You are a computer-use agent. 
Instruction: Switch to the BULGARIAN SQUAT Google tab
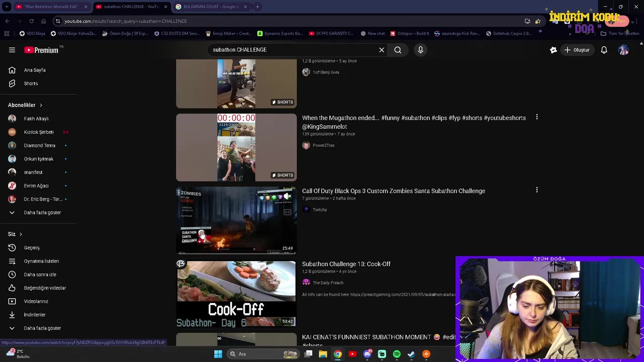point(211,7)
